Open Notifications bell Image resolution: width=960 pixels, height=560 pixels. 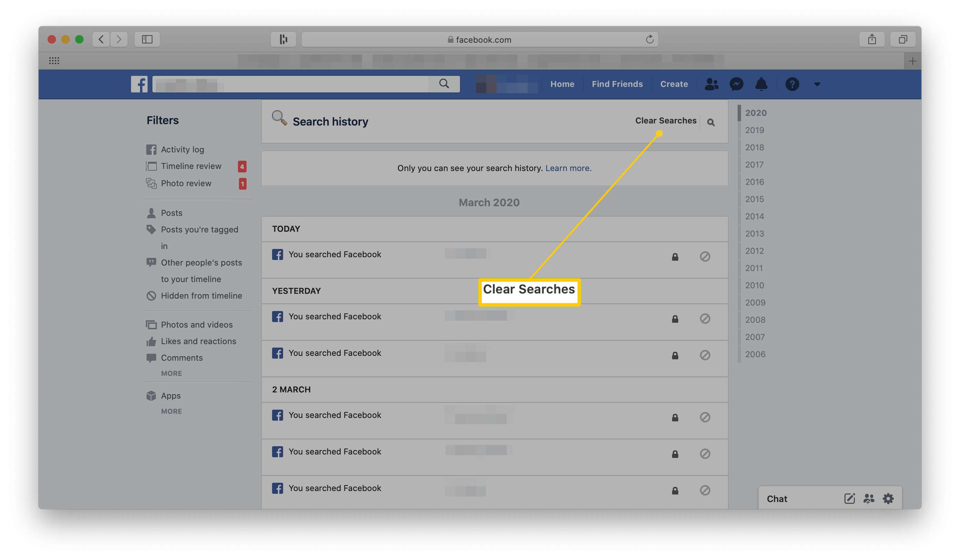(x=761, y=84)
